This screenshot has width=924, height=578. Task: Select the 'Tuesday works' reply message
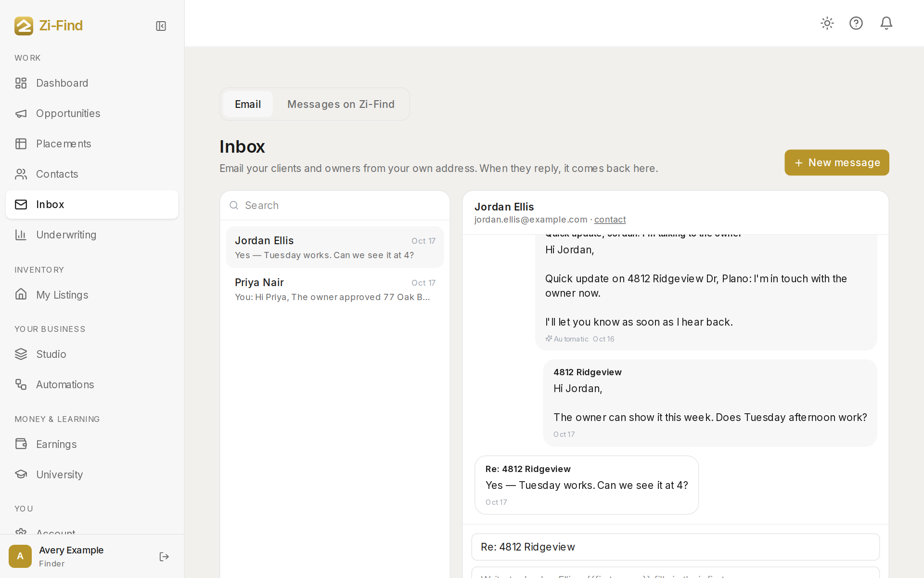point(587,485)
